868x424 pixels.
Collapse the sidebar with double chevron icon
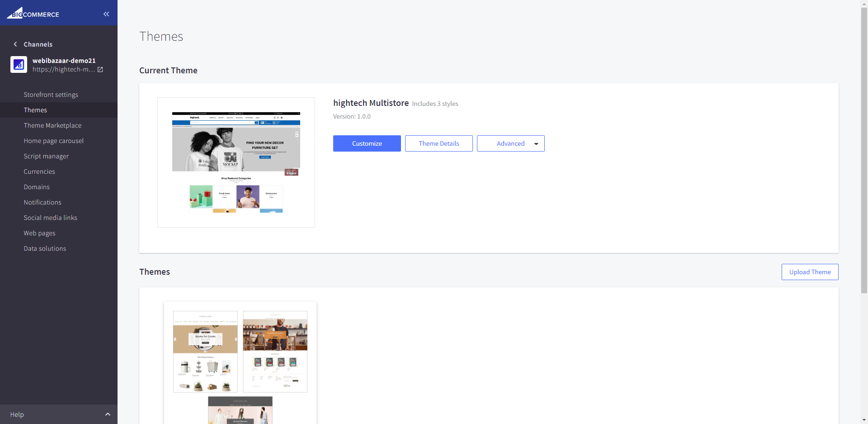[106, 14]
